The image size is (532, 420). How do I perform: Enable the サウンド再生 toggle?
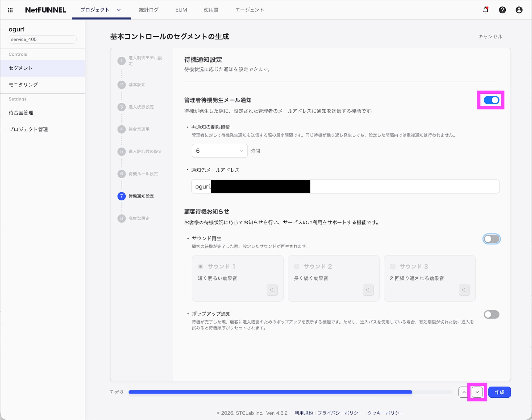pyautogui.click(x=491, y=239)
